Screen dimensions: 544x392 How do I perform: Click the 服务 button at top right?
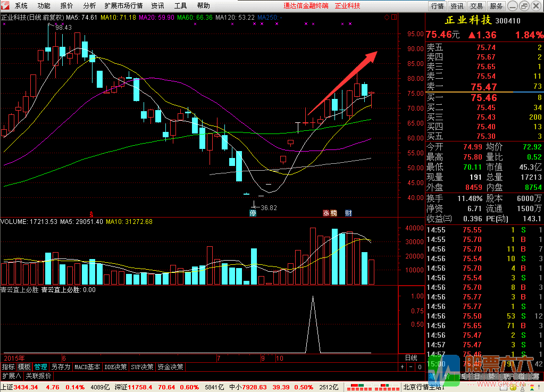coord(496,6)
